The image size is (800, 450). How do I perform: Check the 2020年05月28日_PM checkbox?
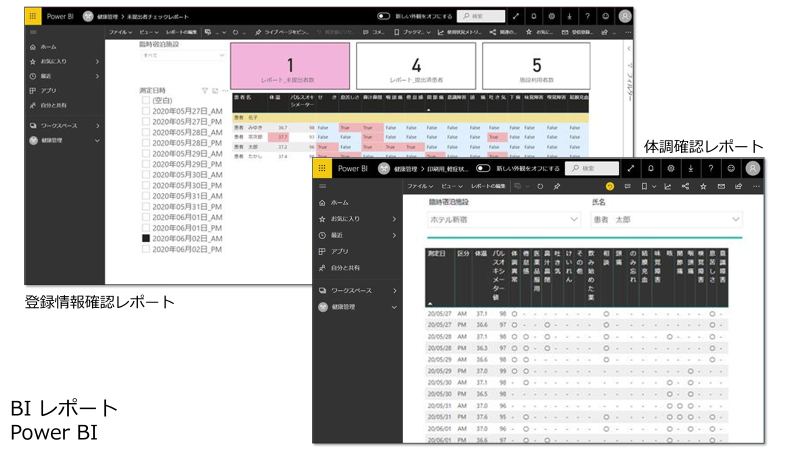146,143
